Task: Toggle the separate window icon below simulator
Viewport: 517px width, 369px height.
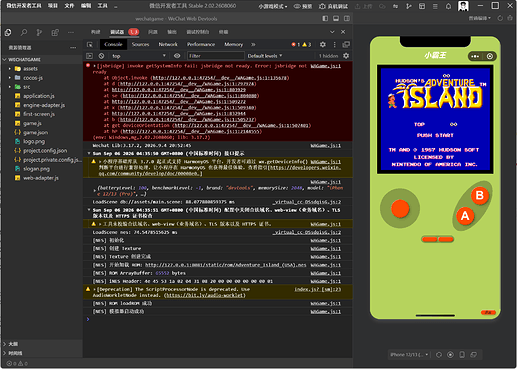Action: pyautogui.click(x=474, y=355)
